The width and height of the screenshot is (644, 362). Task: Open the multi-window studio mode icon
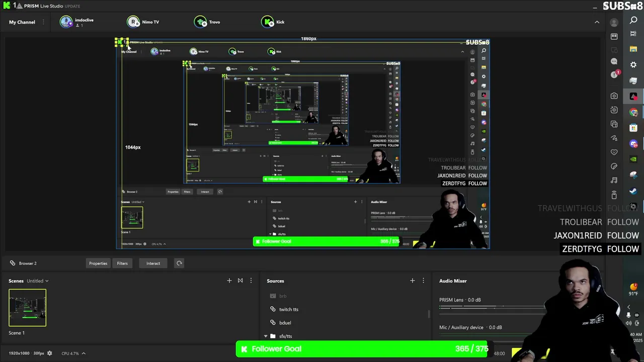point(614,124)
